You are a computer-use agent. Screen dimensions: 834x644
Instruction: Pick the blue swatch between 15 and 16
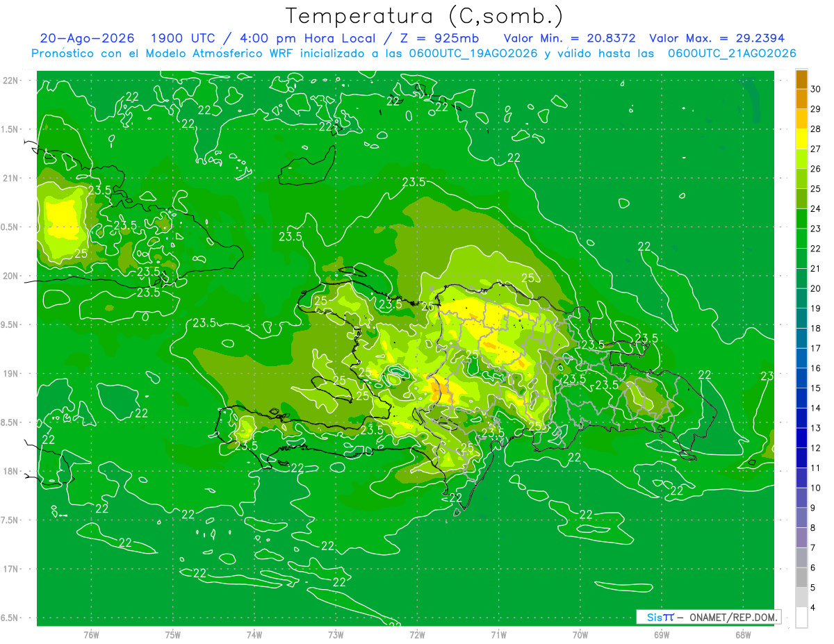pos(801,378)
